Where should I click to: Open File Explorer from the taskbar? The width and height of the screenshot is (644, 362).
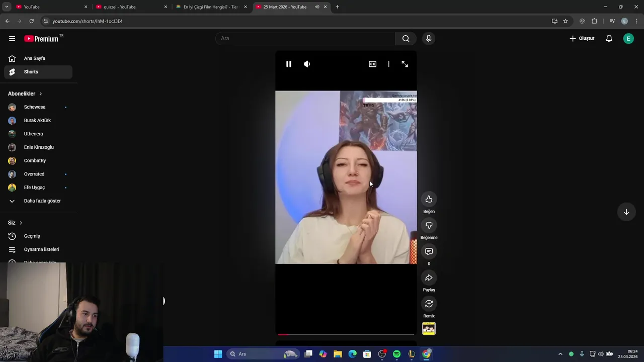[338, 354]
